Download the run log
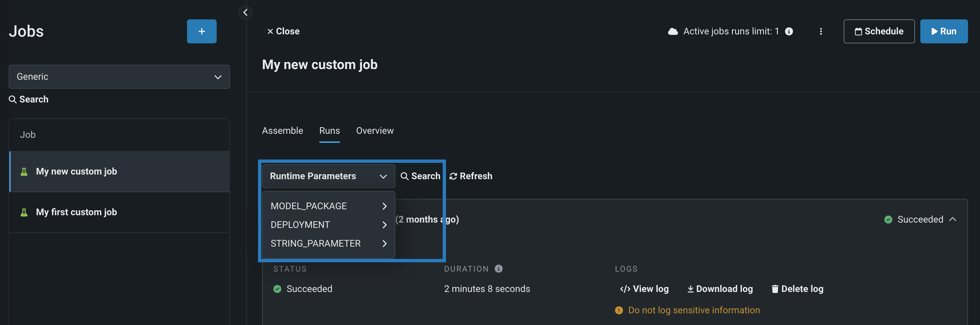 click(720, 289)
